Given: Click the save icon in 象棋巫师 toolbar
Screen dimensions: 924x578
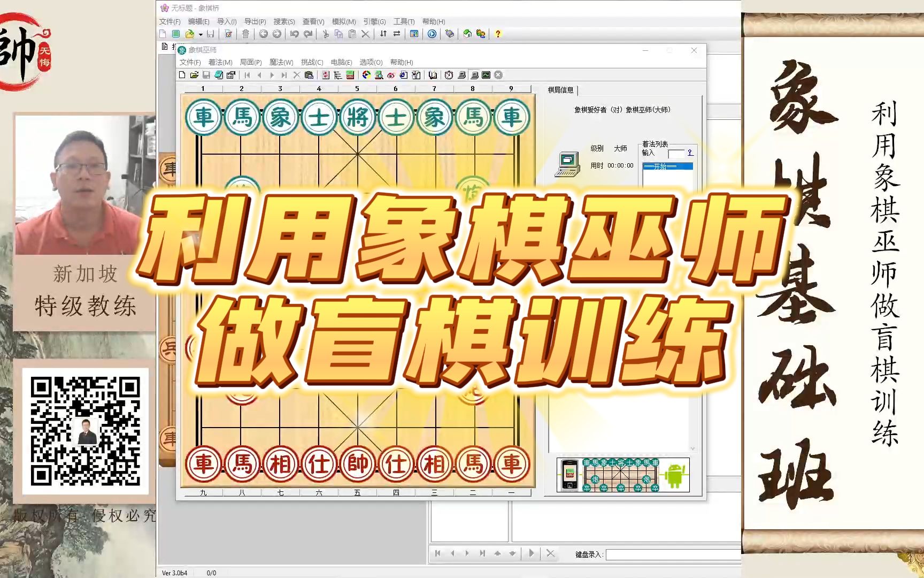Looking at the screenshot, I should tap(206, 75).
